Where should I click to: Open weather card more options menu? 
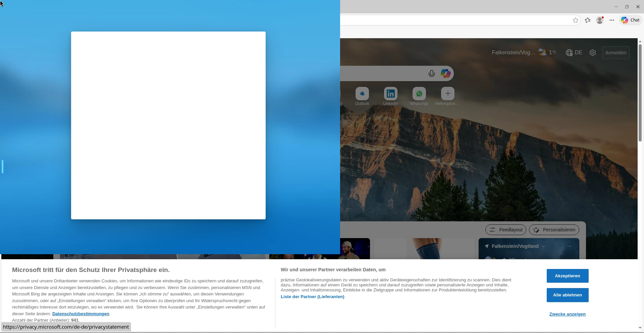[569, 246]
